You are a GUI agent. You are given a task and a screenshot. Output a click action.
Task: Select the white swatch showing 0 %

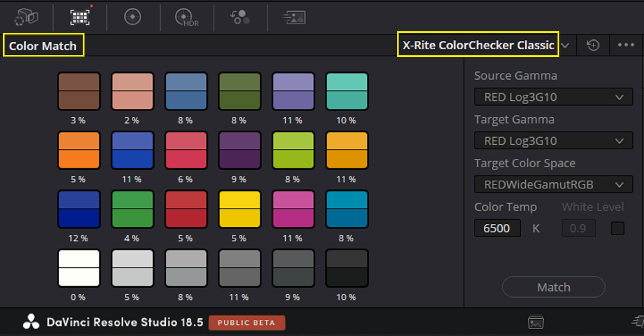tap(78, 268)
